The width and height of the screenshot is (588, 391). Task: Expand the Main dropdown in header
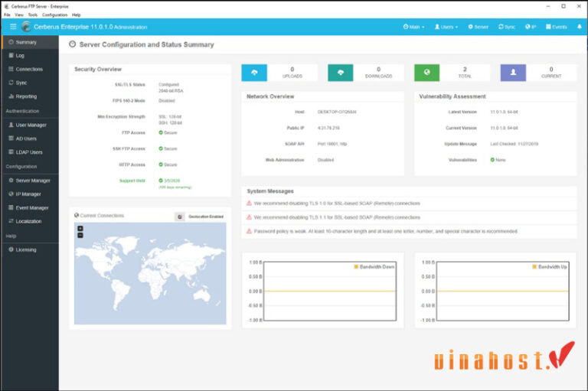tap(413, 27)
